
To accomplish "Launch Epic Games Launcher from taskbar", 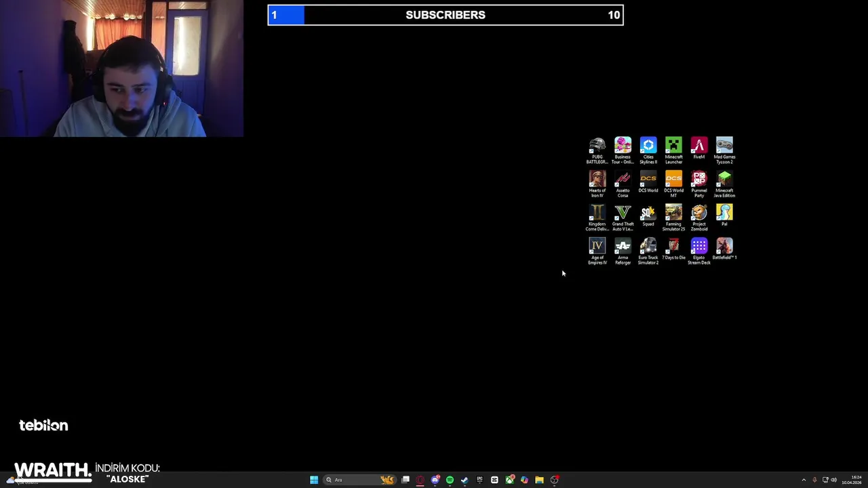I will point(479,480).
